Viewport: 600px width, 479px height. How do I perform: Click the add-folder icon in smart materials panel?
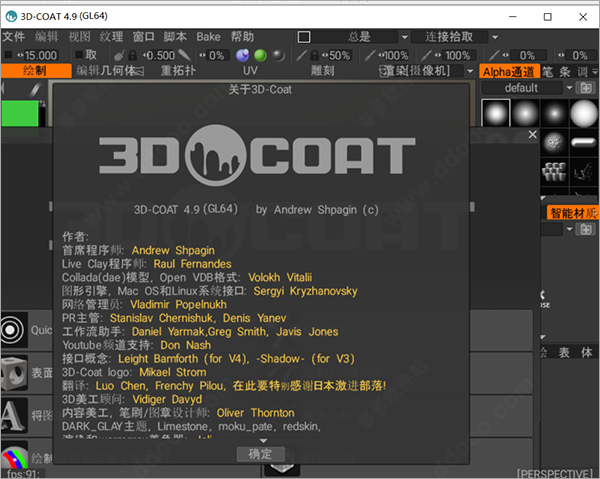point(586,230)
